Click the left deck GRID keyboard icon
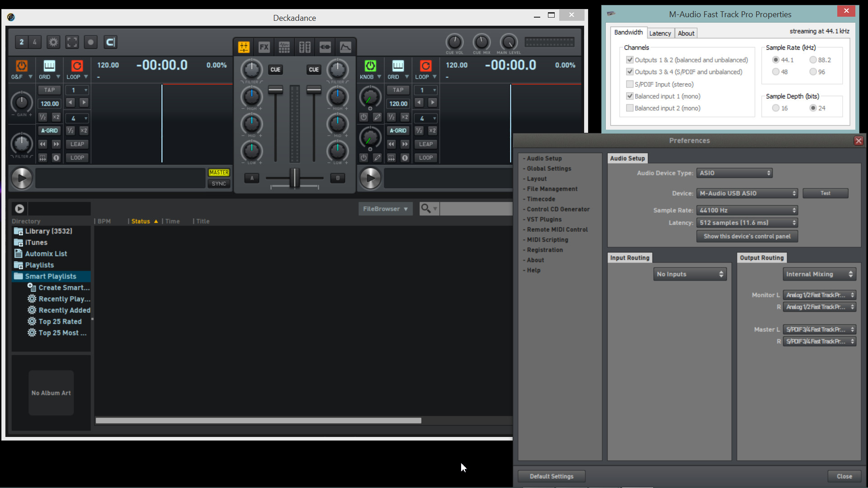This screenshot has height=488, width=868. (49, 66)
